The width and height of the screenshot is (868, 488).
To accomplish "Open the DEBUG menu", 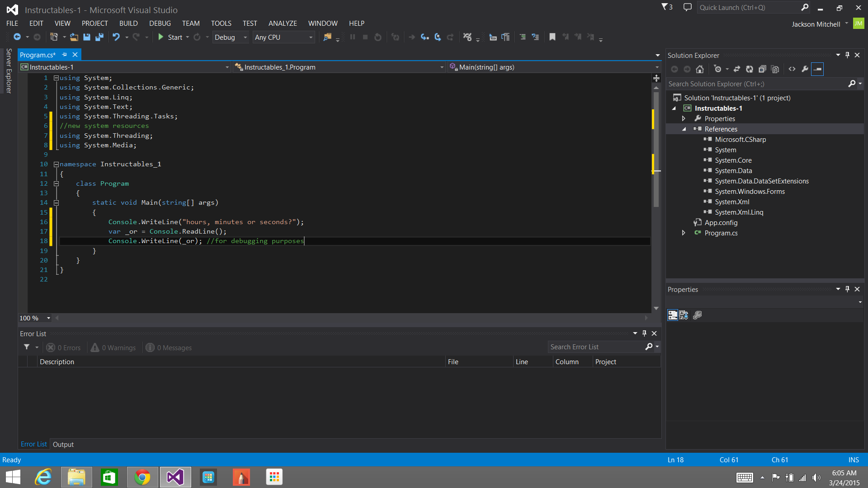I will [160, 23].
